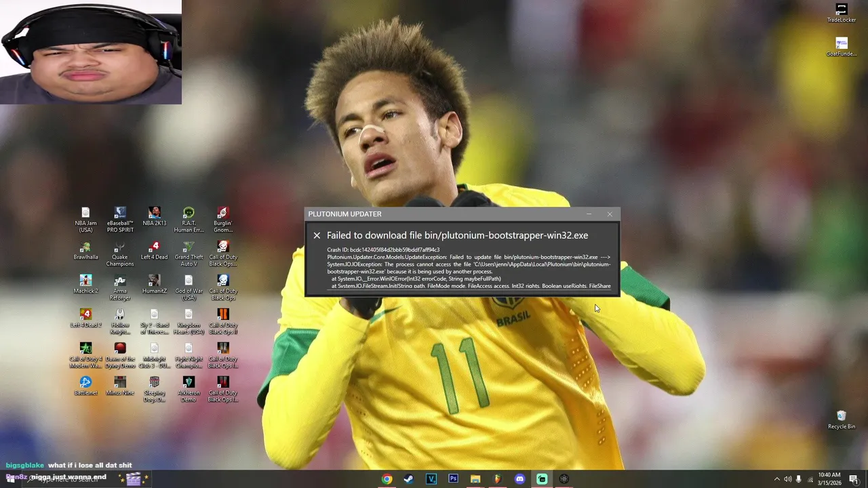Open Google Chrome from the taskbar

pyautogui.click(x=387, y=479)
